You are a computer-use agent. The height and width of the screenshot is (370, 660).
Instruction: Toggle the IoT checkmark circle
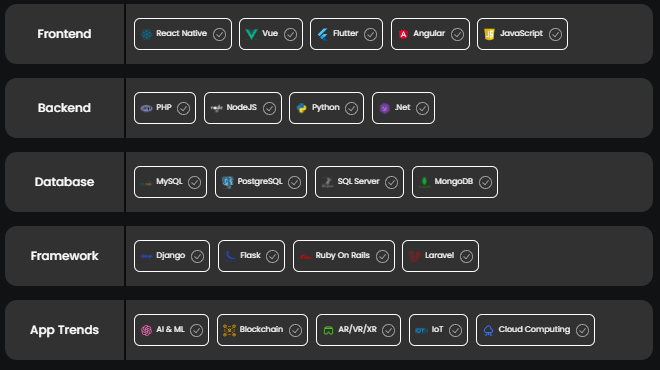pos(455,330)
